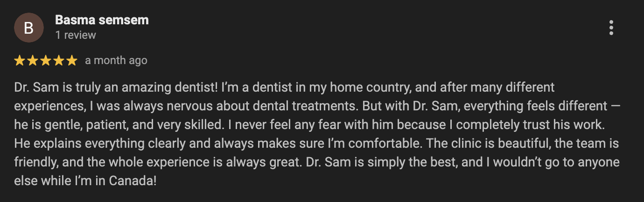Viewport: 644px width, 202px height.
Task: Click the round "B" profile avatar
Action: (x=28, y=28)
